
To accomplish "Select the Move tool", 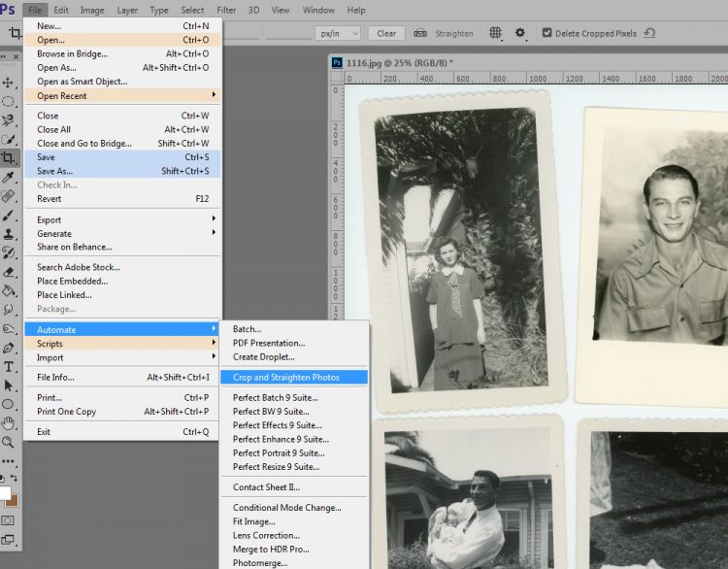I will coord(8,84).
